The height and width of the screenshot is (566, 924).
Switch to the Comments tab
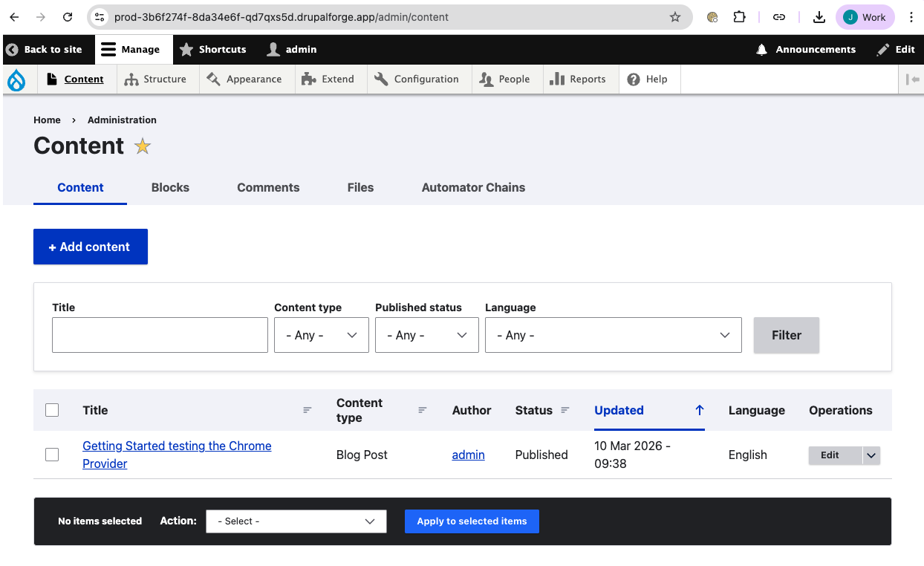(268, 187)
